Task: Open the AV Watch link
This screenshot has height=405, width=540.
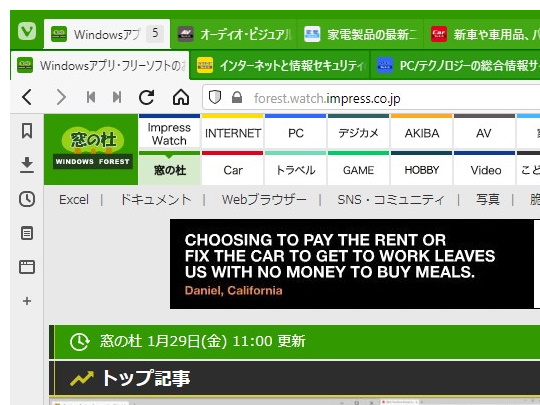Action: click(x=484, y=133)
